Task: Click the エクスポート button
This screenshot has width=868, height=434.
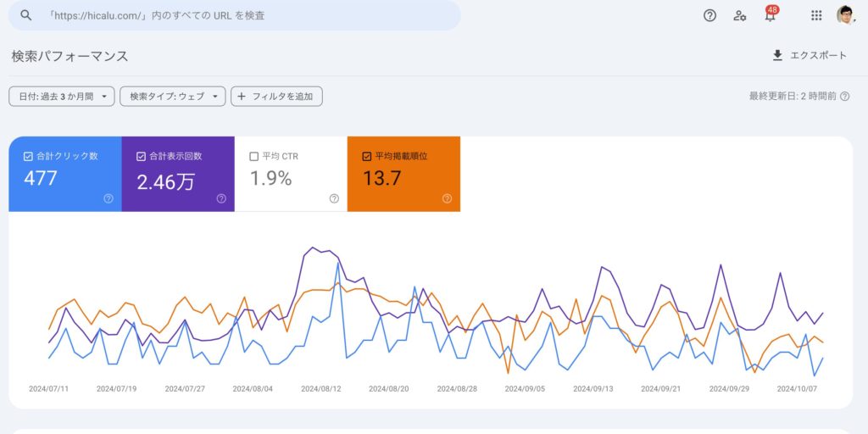Action: click(810, 55)
